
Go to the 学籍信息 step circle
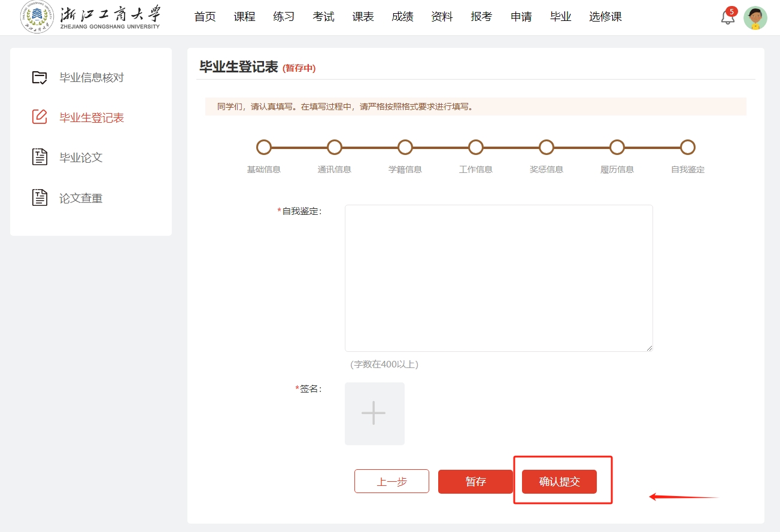pyautogui.click(x=405, y=147)
